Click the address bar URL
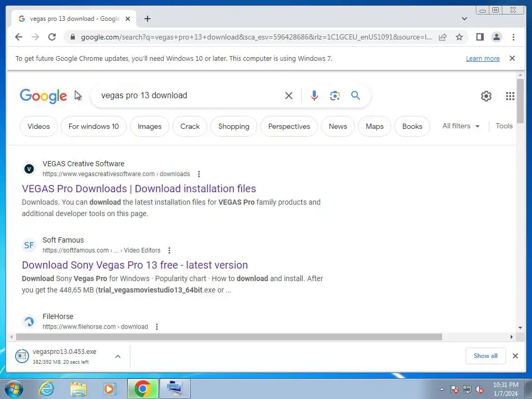 [x=256, y=37]
